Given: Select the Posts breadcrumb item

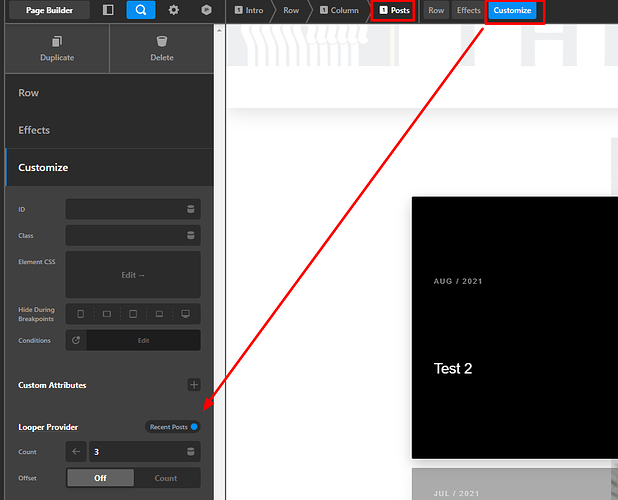Looking at the screenshot, I should [394, 11].
